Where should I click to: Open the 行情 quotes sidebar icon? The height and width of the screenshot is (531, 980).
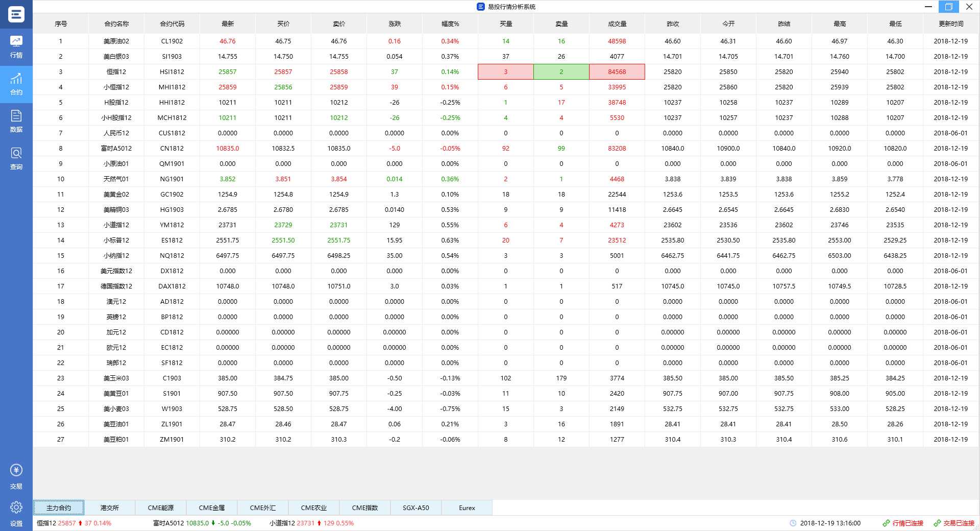click(16, 47)
